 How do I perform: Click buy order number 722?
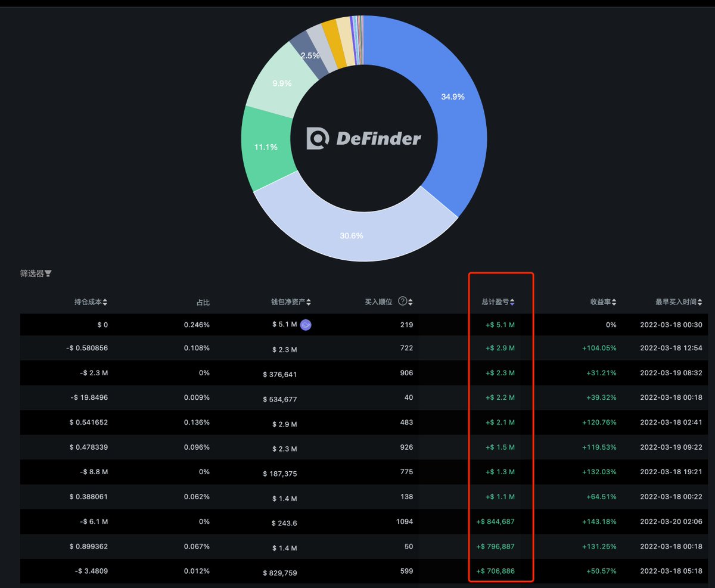(407, 349)
